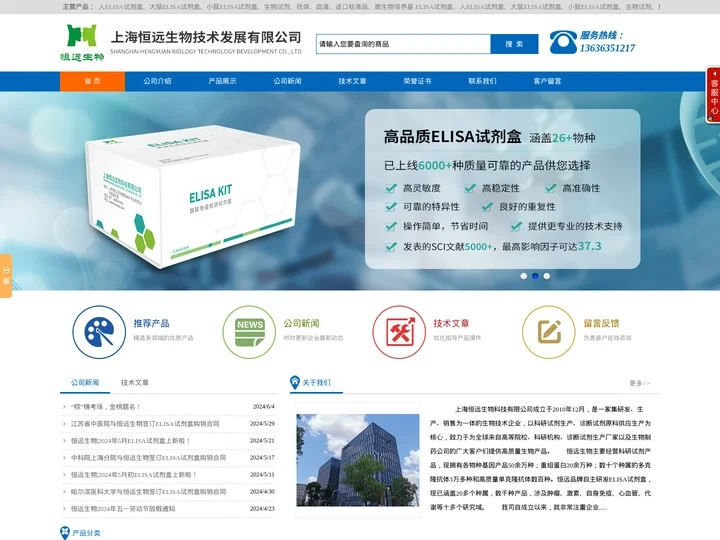Open the 技术文章 tools circle icon
The image size is (720, 540).
click(x=399, y=332)
